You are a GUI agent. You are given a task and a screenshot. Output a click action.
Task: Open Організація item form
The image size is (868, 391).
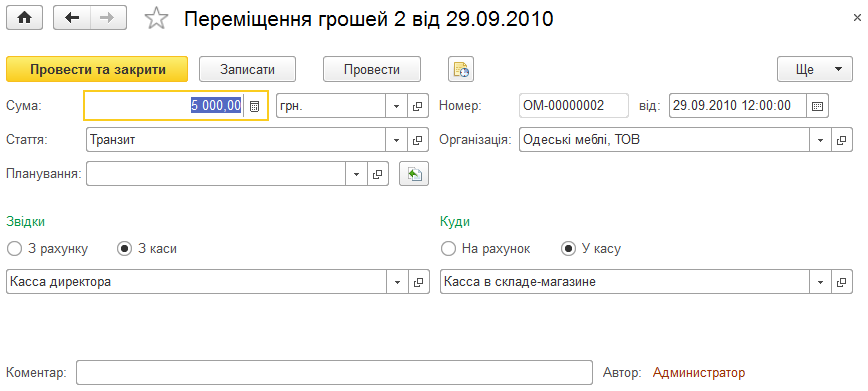click(x=841, y=140)
